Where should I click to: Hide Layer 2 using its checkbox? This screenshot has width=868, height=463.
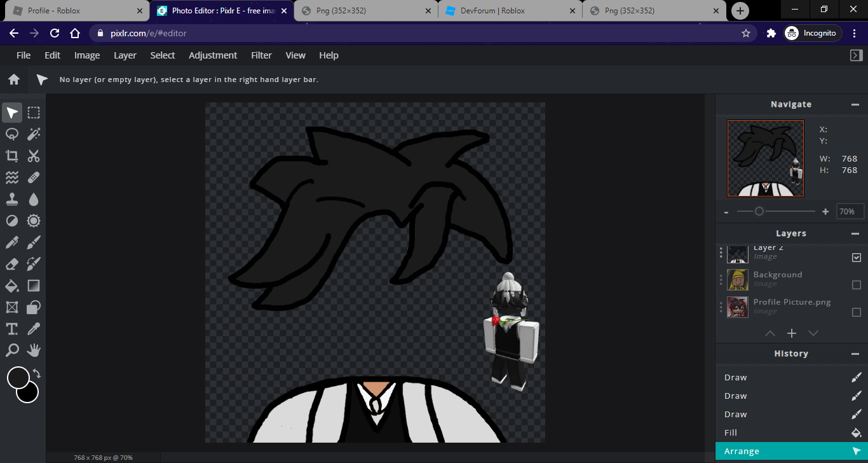(x=857, y=258)
